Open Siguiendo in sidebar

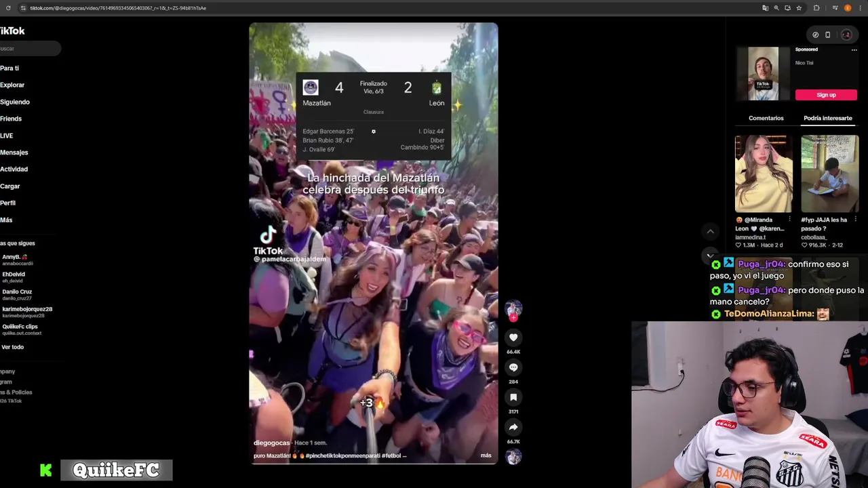15,102
